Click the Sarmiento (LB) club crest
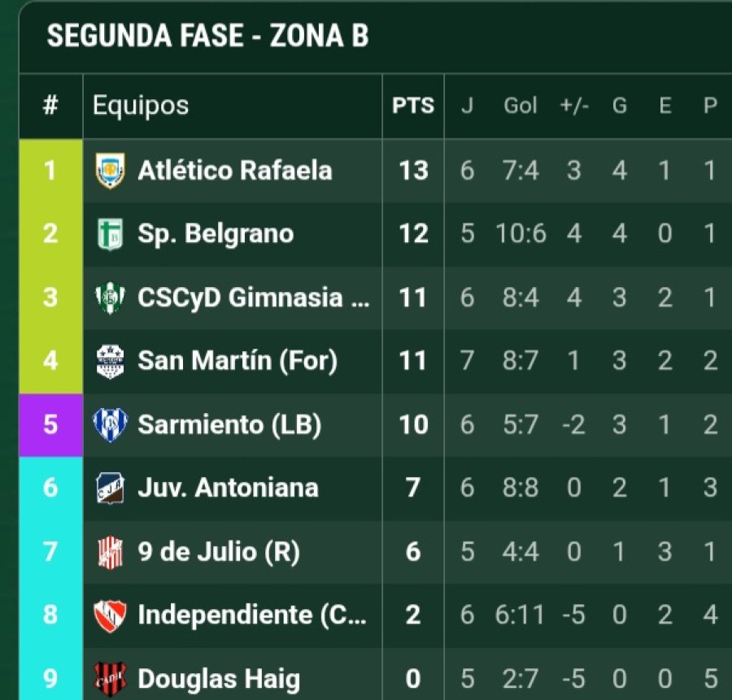This screenshot has height=700, width=732. click(x=110, y=424)
